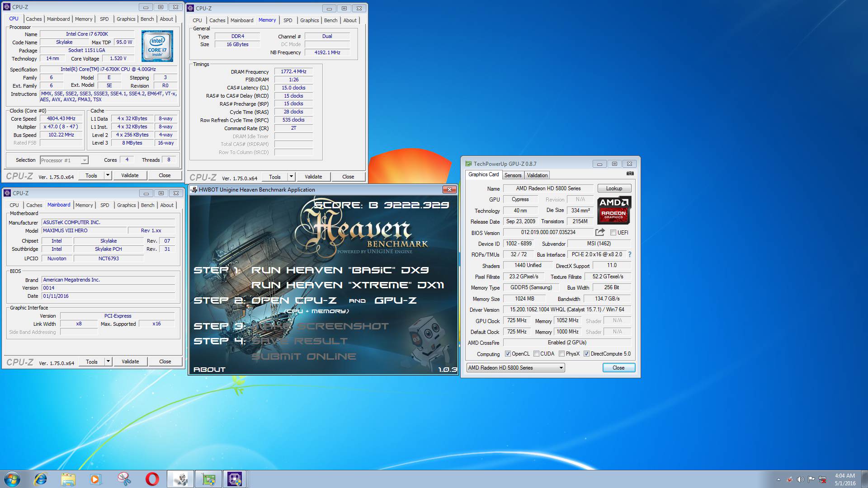Click the Intel Core i7 logo in CPU-Z
Screen dimensions: 868x488
pos(157,46)
